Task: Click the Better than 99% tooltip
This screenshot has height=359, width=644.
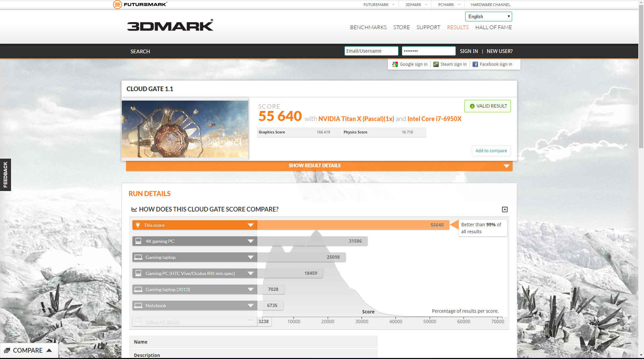Action: [x=482, y=228]
